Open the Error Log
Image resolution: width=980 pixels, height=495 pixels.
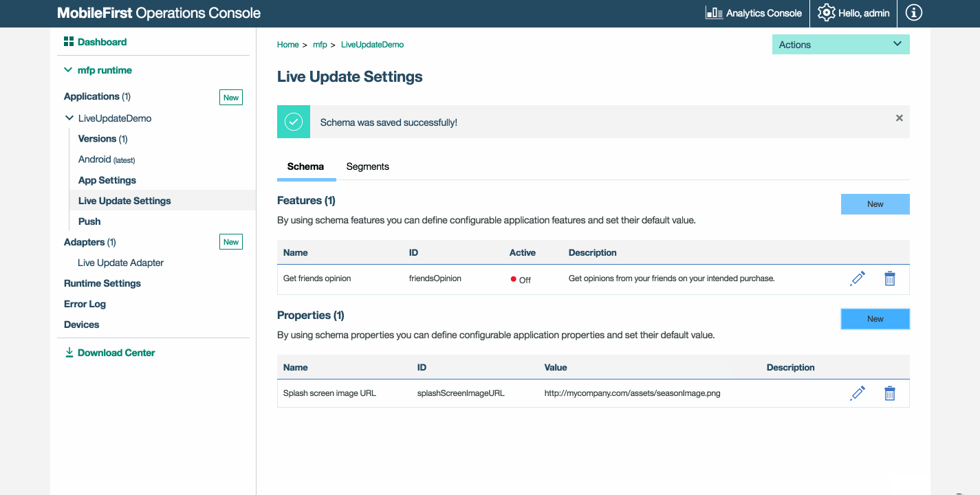(x=85, y=304)
